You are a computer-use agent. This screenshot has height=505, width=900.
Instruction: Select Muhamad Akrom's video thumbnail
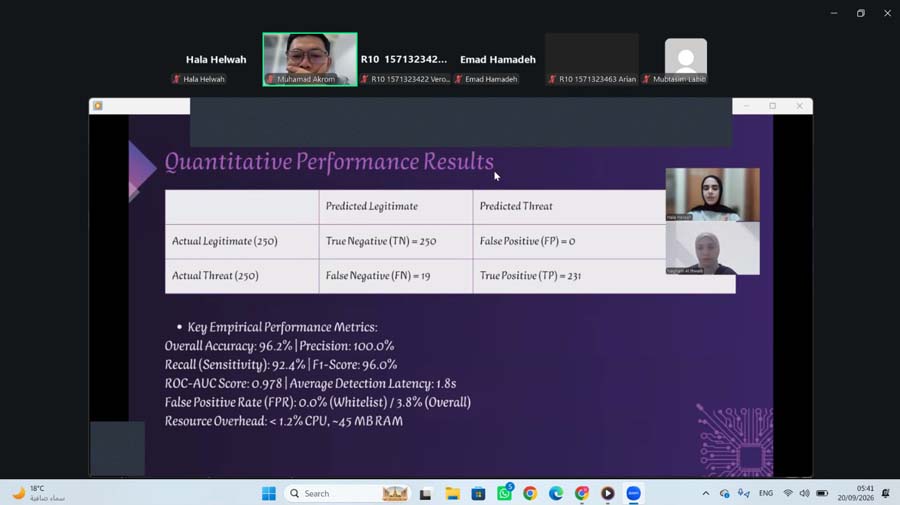click(310, 59)
